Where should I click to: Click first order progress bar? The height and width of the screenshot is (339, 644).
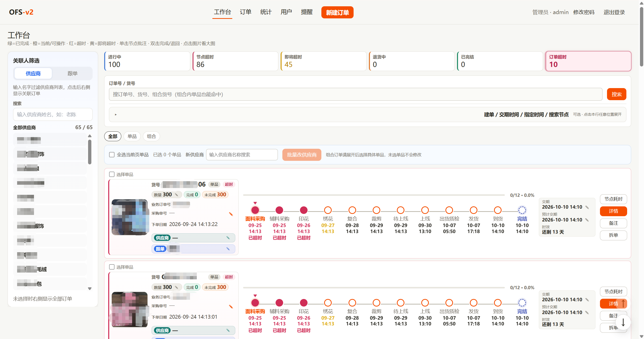tap(374, 195)
